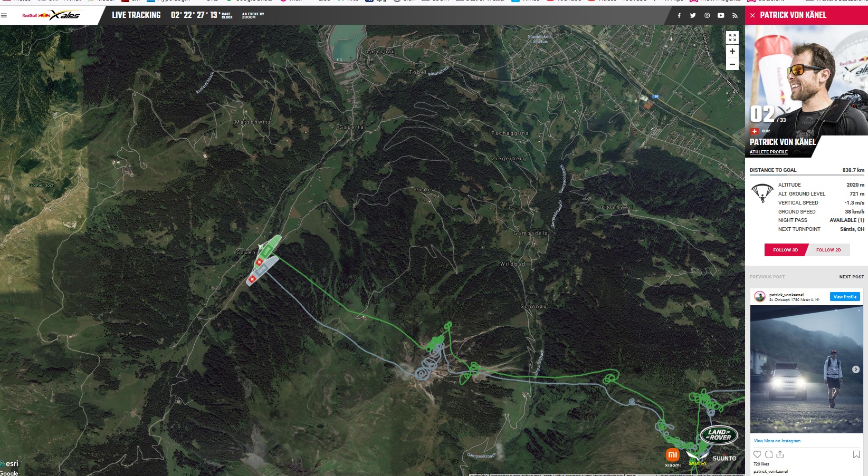Zoom out on the map
868x476 pixels.
732,64
